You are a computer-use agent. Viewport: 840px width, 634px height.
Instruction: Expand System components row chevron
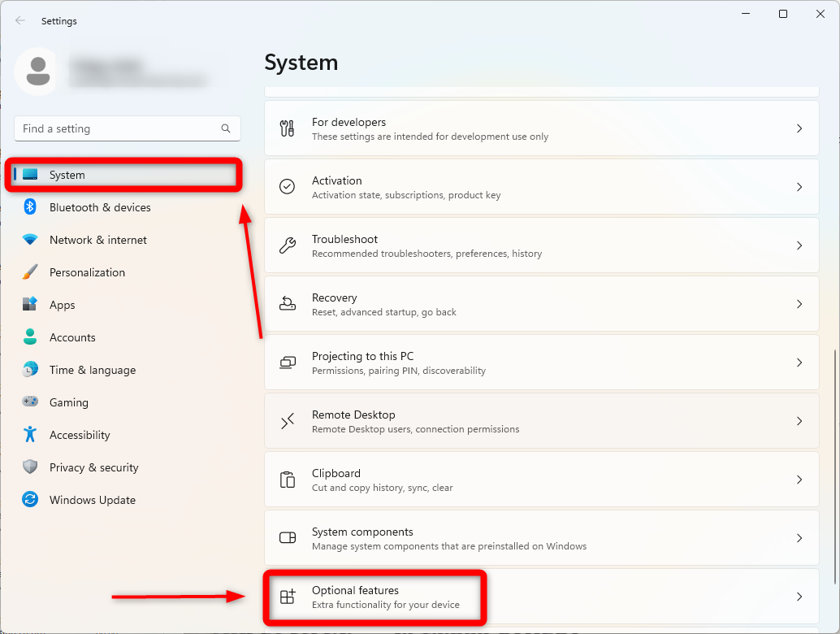click(x=799, y=538)
